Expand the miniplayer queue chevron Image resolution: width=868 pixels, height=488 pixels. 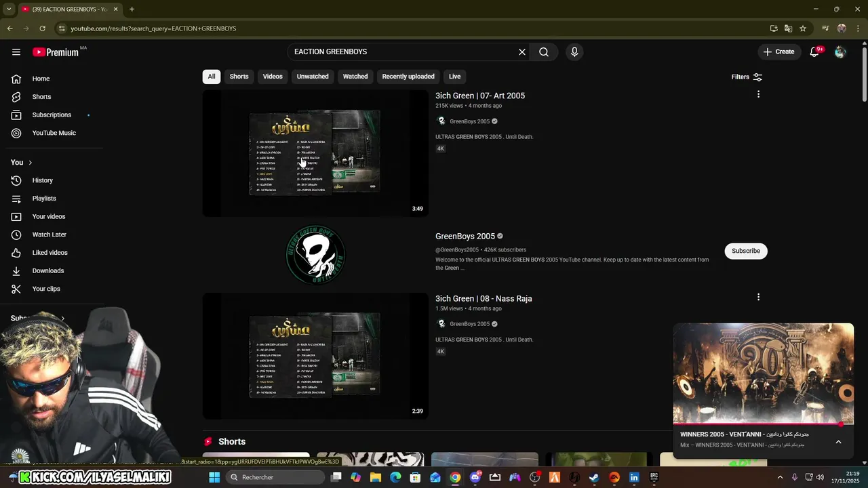[838, 442]
